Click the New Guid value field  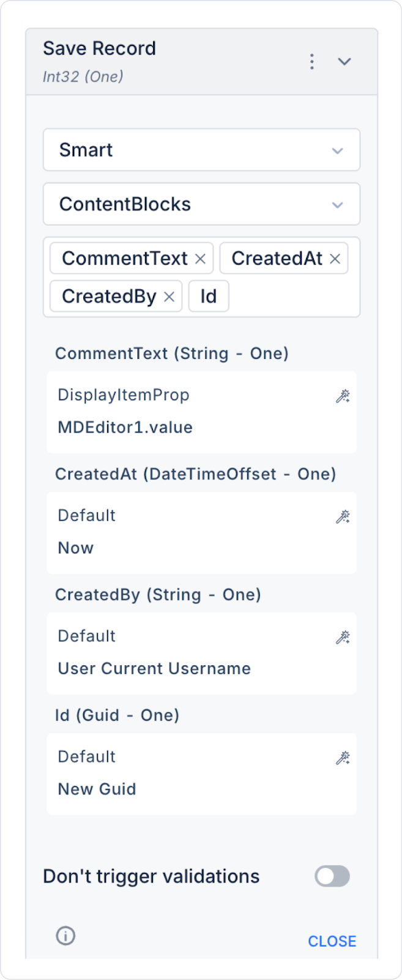[97, 790]
